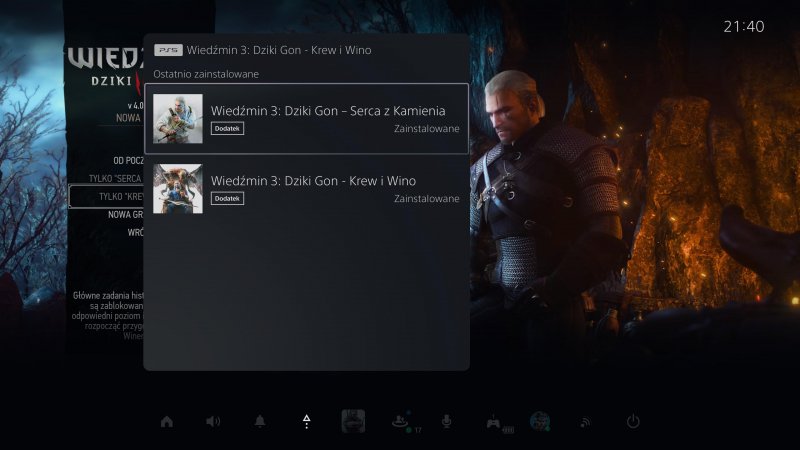
Task: Open the user profile avatar
Action: click(x=540, y=421)
